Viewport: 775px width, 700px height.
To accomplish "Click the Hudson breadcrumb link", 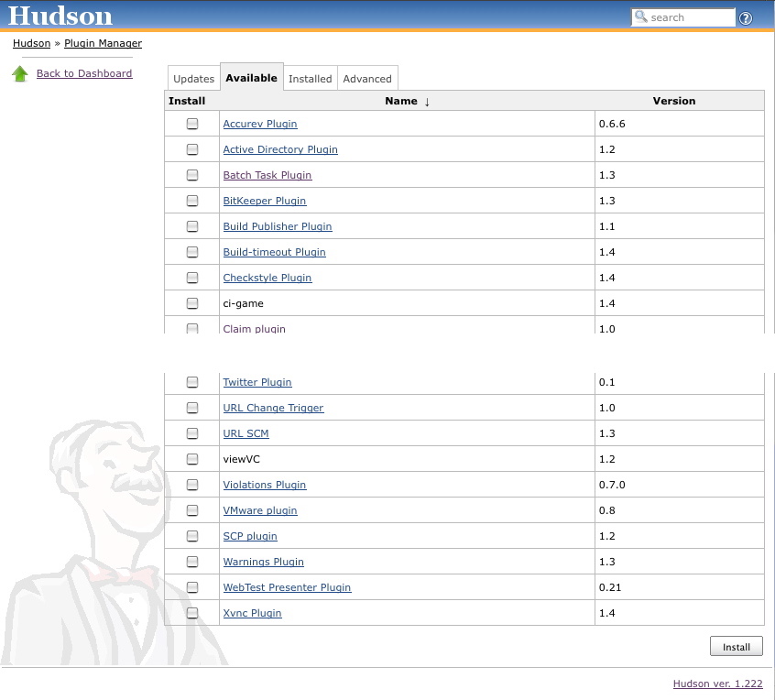I will pos(31,43).
